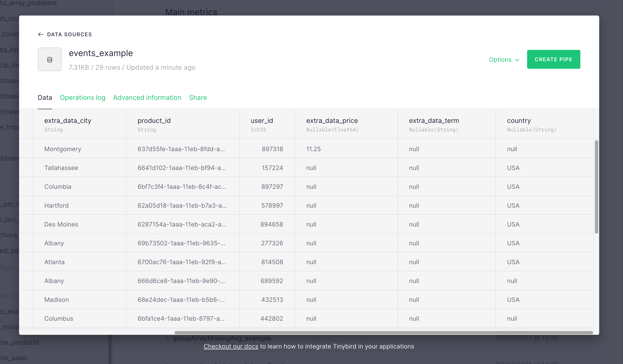Click the null country in Montgomery row
The image size is (623, 364).
512,149
